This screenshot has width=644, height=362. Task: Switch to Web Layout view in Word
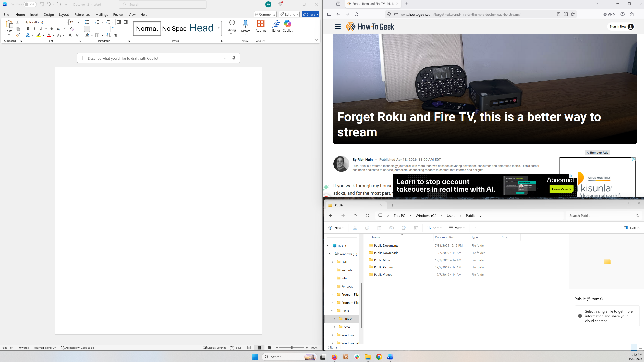[269, 347]
